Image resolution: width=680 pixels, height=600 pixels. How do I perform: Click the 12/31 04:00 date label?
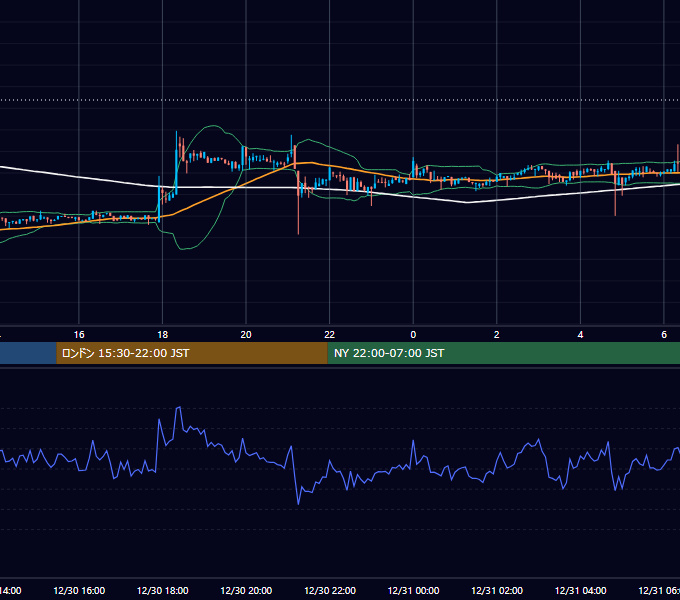(580, 590)
